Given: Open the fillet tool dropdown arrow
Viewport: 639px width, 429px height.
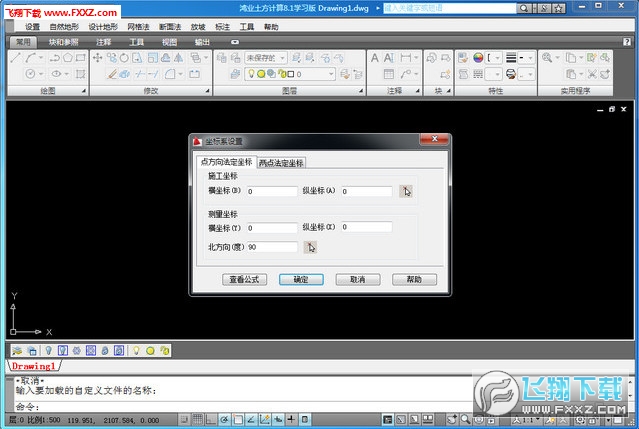Looking at the screenshot, I should (181, 74).
